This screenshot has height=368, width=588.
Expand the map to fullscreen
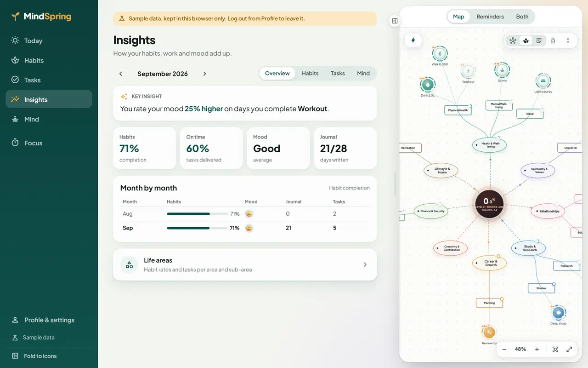569,349
